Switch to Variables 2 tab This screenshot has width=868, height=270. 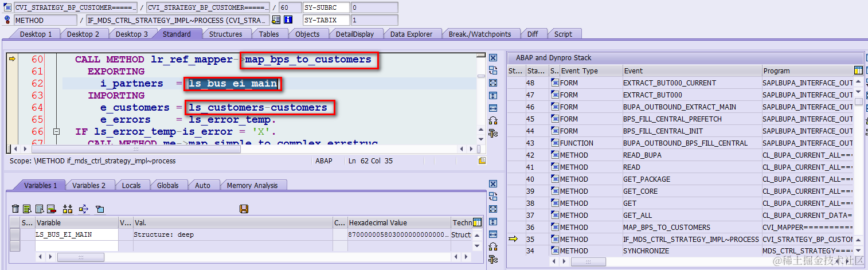89,185
